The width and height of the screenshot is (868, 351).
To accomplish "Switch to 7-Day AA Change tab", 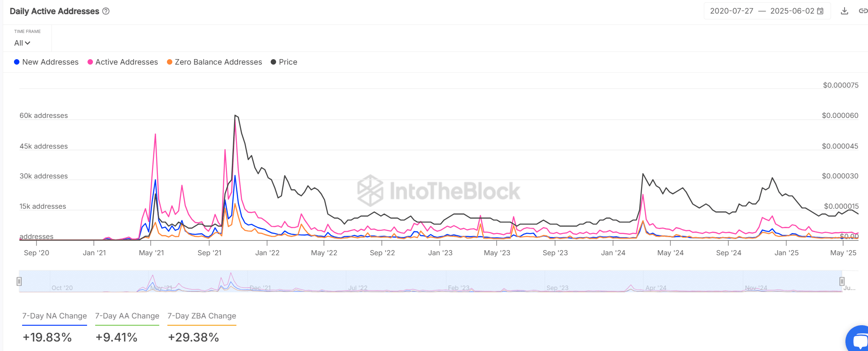I will [127, 316].
